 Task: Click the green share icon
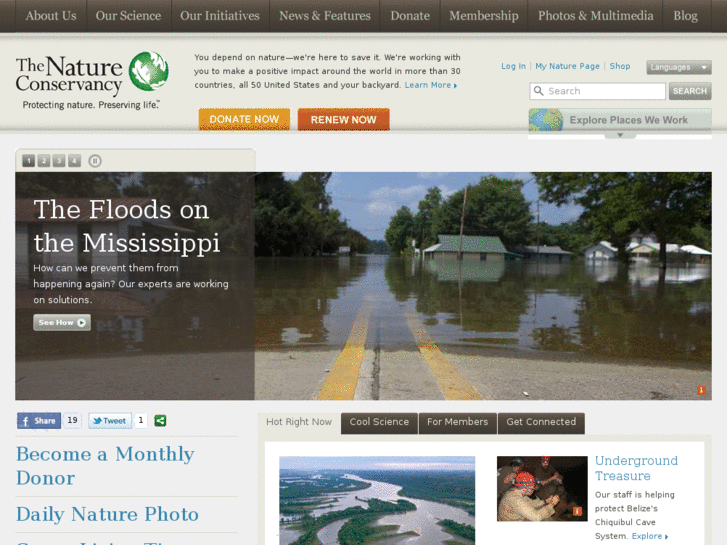[x=160, y=421]
